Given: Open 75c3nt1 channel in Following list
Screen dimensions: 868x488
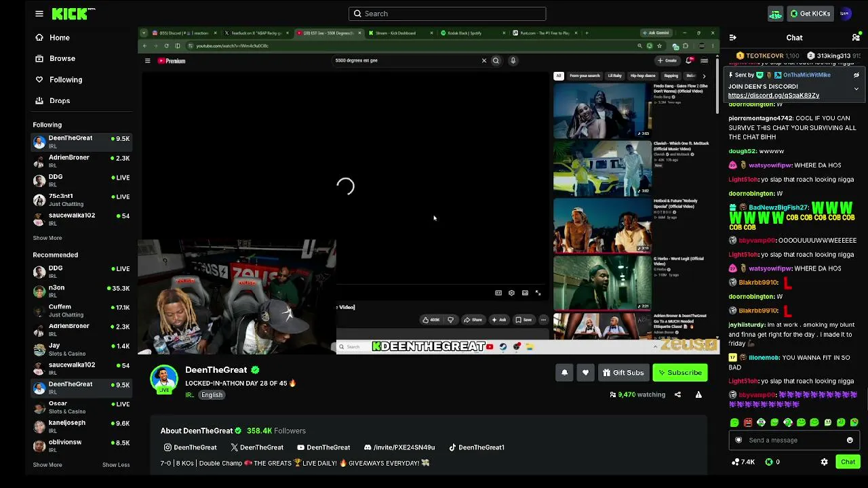Looking at the screenshot, I should [81, 200].
